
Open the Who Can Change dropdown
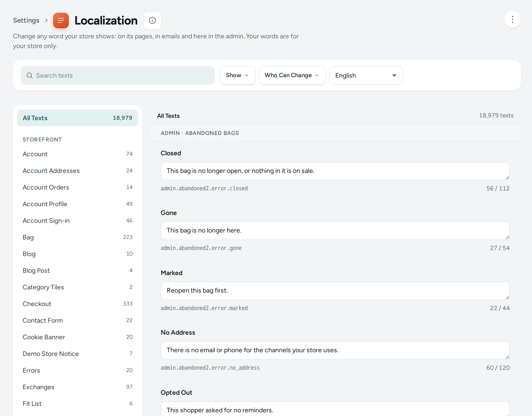click(292, 75)
